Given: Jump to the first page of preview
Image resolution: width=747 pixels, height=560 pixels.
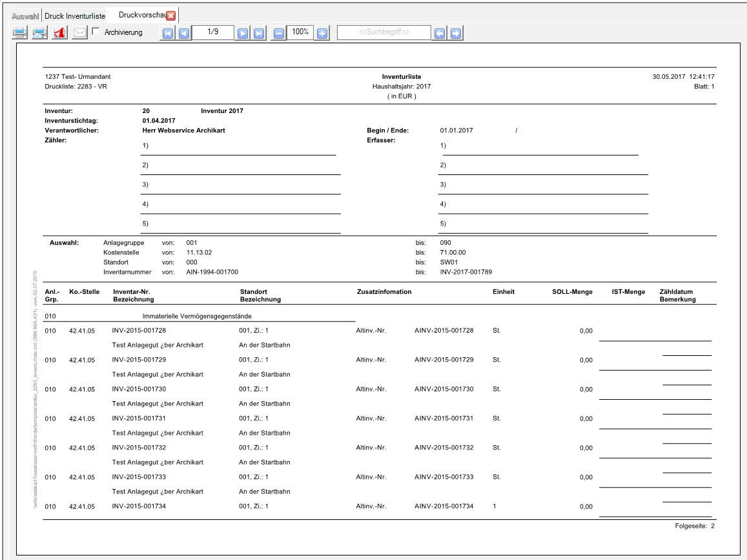Looking at the screenshot, I should tap(168, 33).
